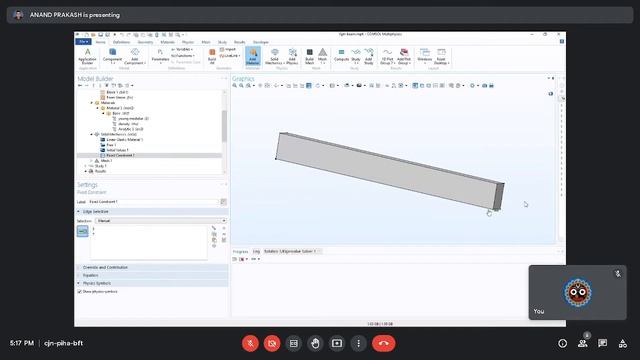Click the Build Mesh button

click(309, 56)
